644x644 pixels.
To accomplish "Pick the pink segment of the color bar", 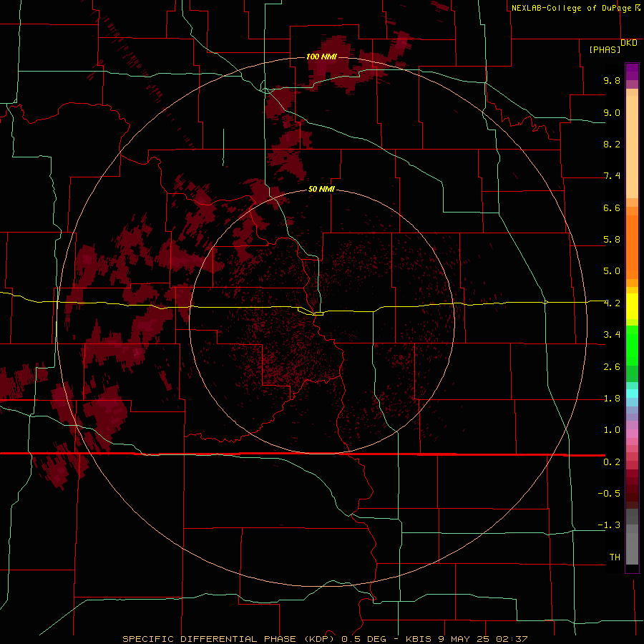I will 632,434.
